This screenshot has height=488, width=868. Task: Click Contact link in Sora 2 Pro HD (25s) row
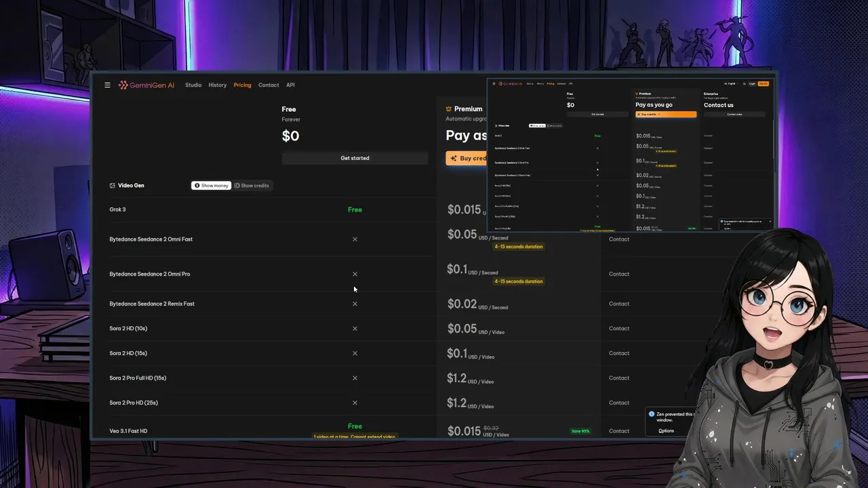(619, 403)
